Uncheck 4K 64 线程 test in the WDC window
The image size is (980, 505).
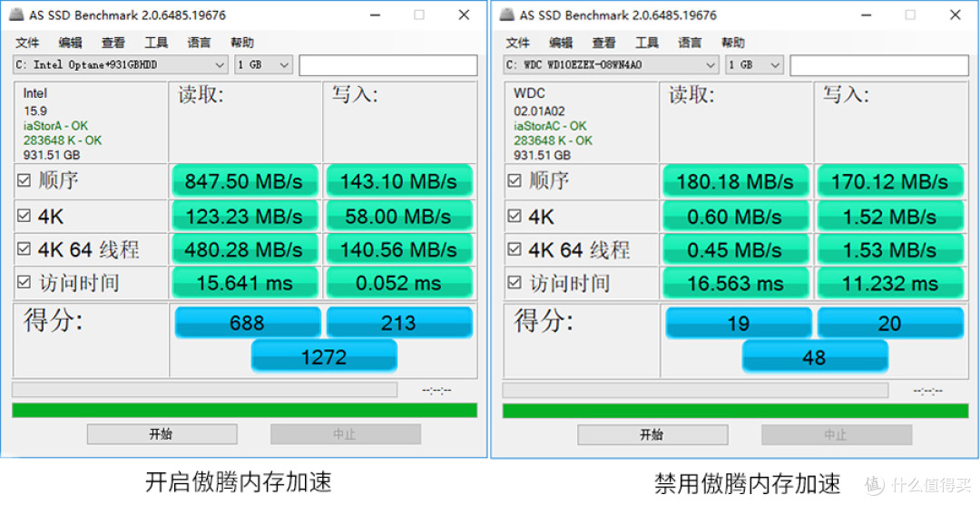tap(514, 249)
